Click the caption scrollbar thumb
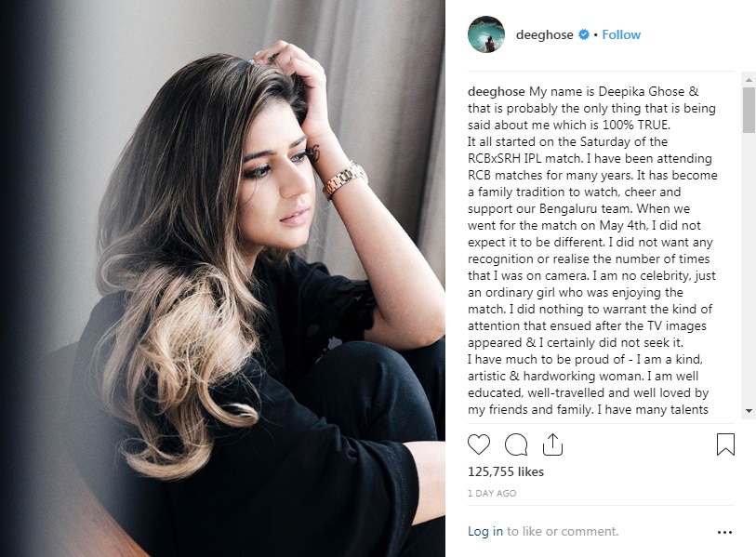 point(749,110)
